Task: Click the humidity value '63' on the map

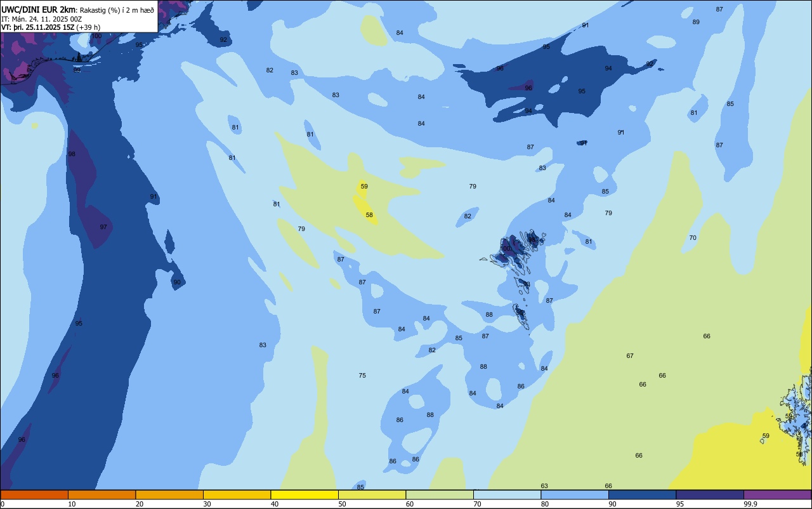Action: point(544,486)
